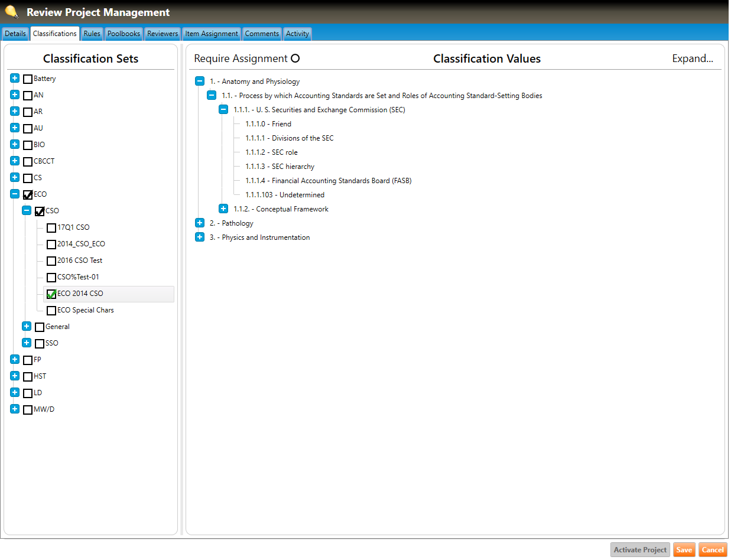This screenshot has height=560, width=731.
Task: Expand the Battery classification set
Action: (15, 79)
